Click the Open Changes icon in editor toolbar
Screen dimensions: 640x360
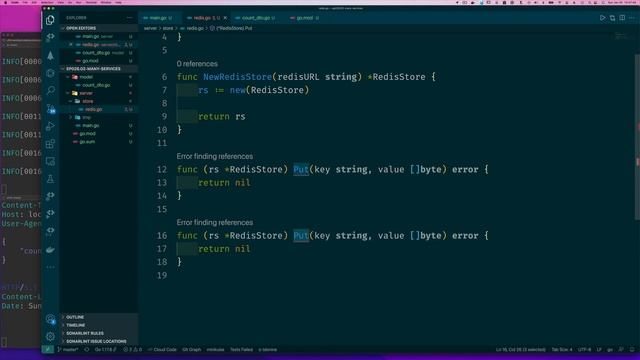click(x=612, y=18)
